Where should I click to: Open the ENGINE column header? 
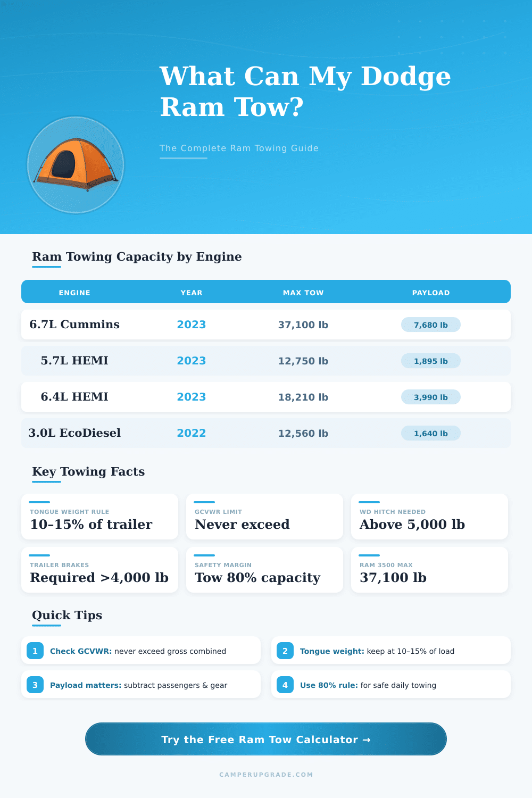tap(74, 292)
